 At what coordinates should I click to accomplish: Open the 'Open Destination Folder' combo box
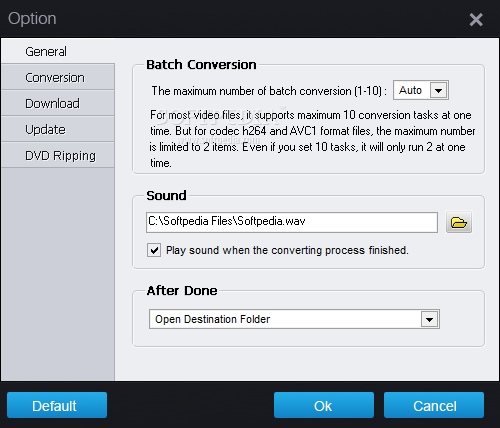pos(294,319)
